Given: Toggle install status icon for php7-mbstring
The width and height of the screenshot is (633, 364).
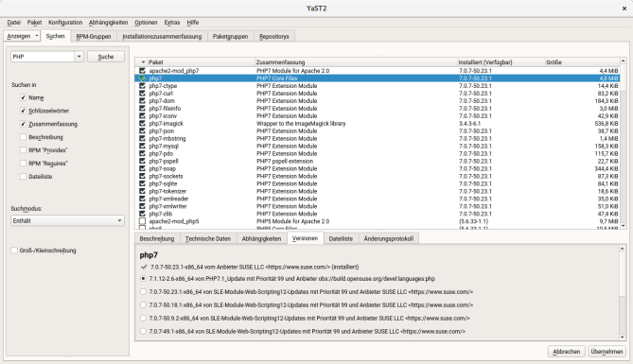Looking at the screenshot, I should 142,138.
